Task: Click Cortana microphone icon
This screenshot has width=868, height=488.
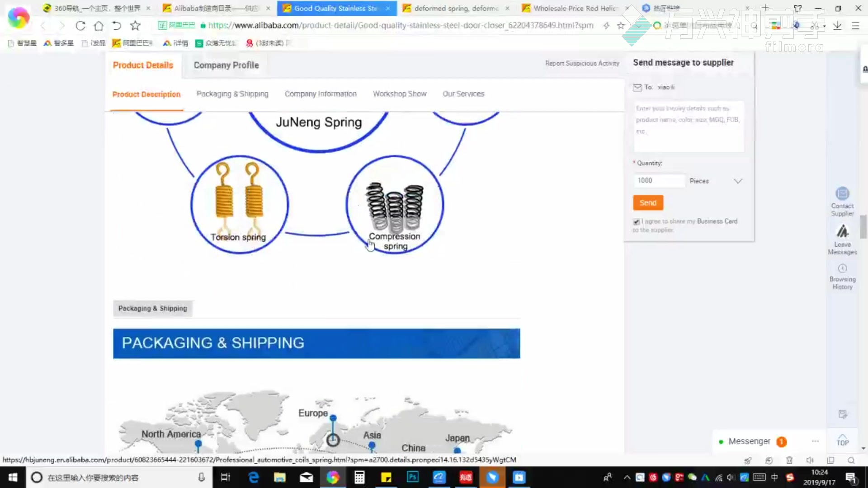Action: click(202, 477)
